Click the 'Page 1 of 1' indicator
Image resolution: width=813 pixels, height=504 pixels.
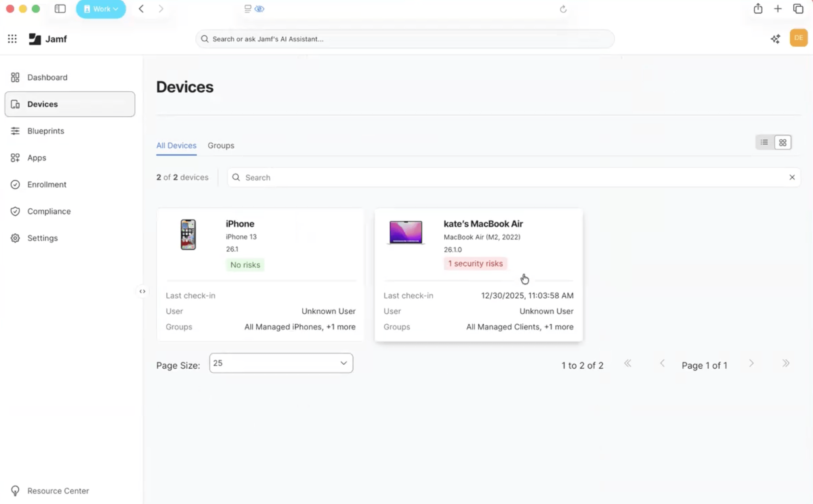(704, 365)
